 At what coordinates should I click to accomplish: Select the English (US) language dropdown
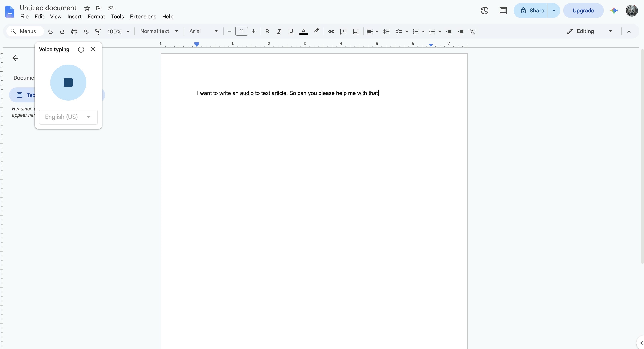tap(68, 117)
